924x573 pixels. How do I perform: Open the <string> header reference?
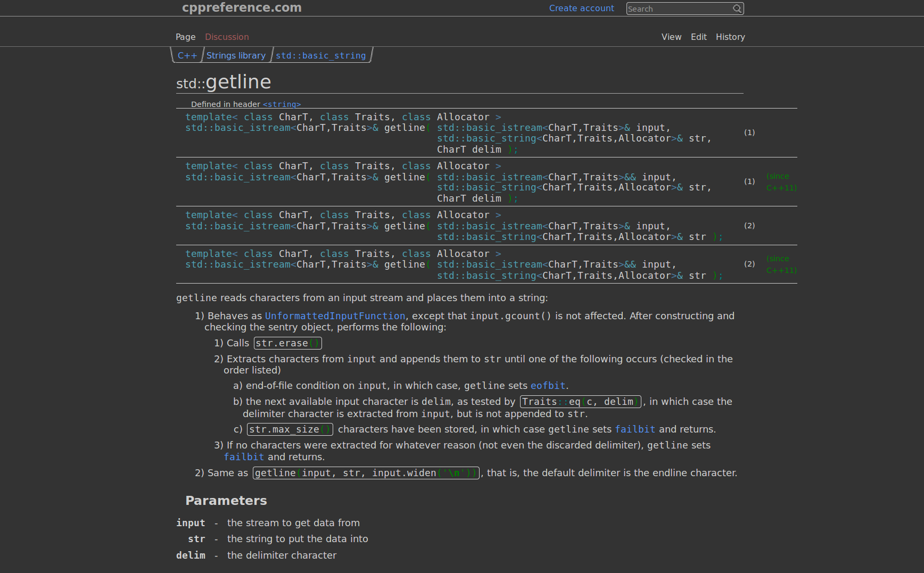(282, 104)
